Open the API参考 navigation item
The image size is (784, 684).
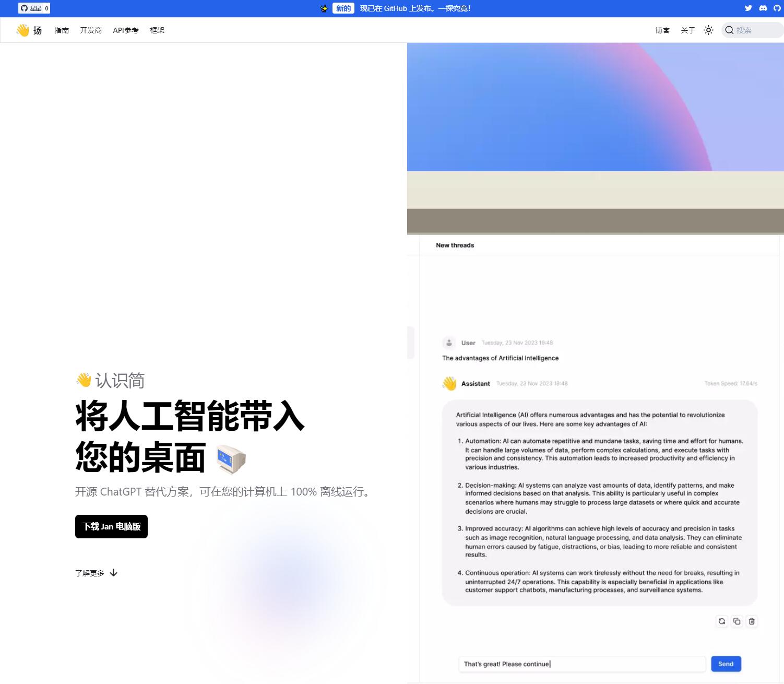[126, 30]
